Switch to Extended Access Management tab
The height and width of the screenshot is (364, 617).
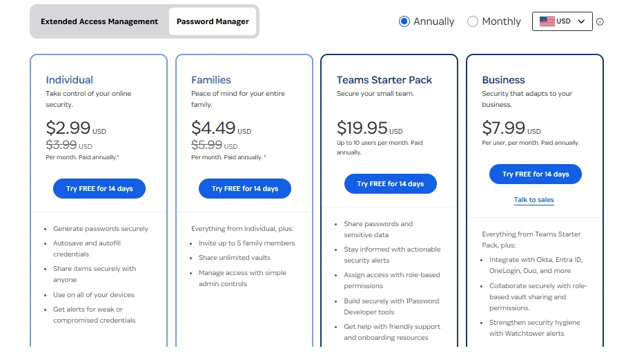coord(99,21)
